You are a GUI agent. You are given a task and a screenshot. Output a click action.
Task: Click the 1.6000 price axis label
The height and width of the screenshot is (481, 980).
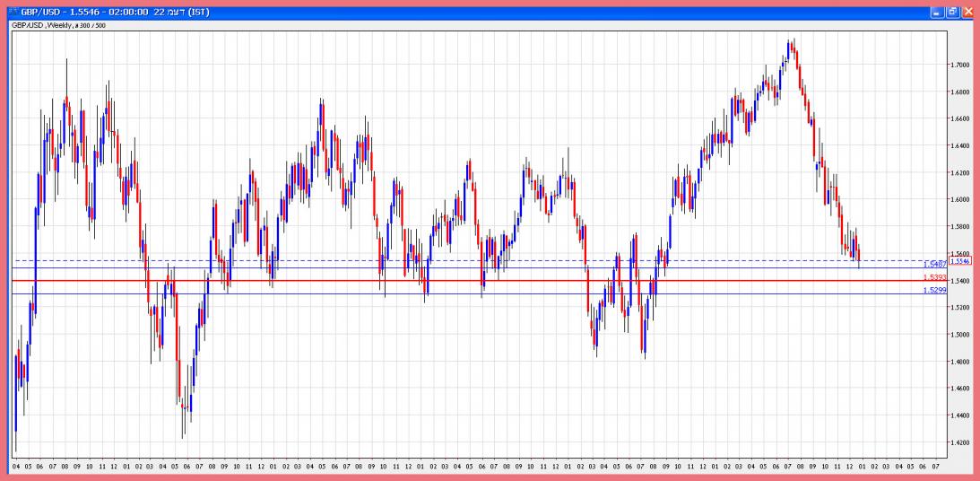[960, 199]
